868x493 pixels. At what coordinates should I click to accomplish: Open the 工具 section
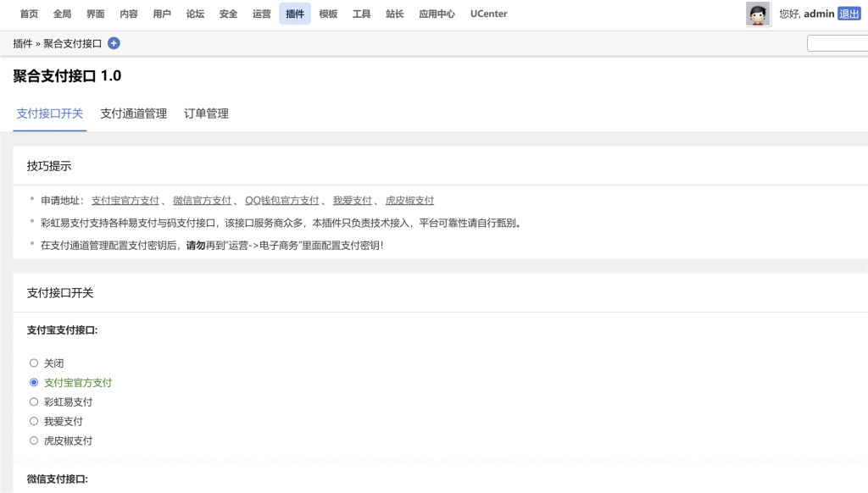pyautogui.click(x=360, y=14)
